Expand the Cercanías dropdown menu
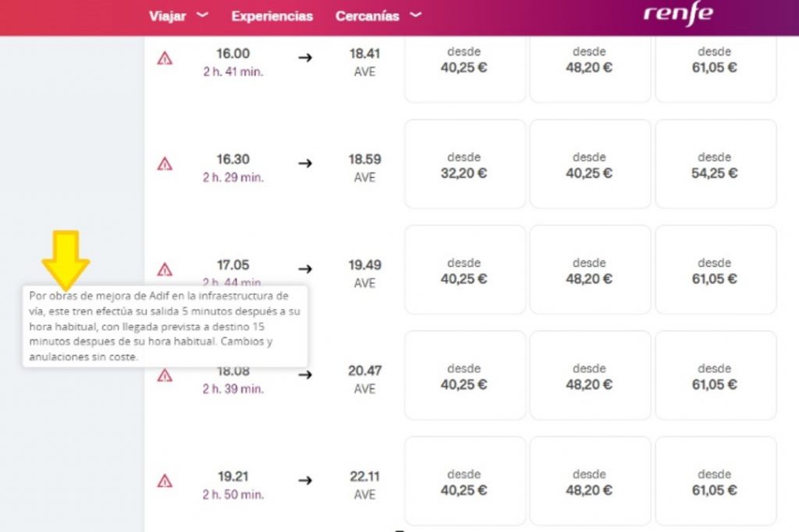This screenshot has width=799, height=532. (378, 16)
